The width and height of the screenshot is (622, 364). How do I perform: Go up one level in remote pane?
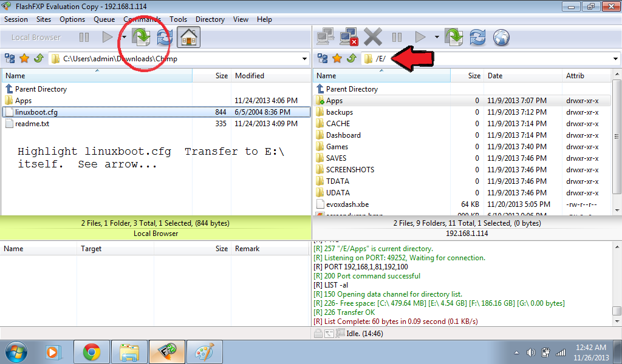point(352,59)
